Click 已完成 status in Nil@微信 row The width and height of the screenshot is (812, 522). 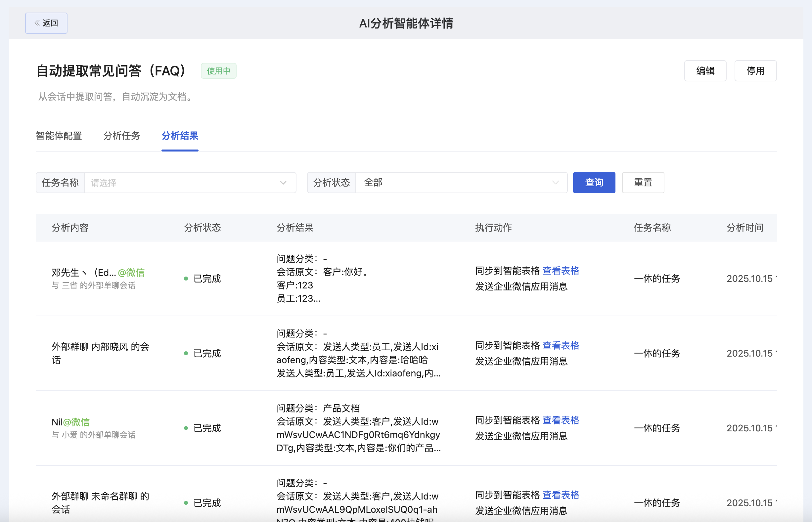click(203, 428)
